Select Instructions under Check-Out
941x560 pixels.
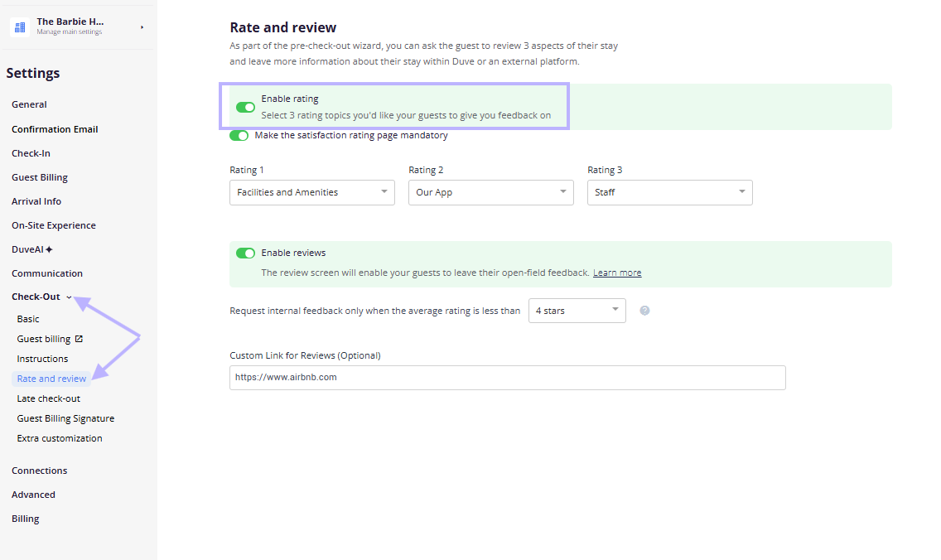coord(42,359)
